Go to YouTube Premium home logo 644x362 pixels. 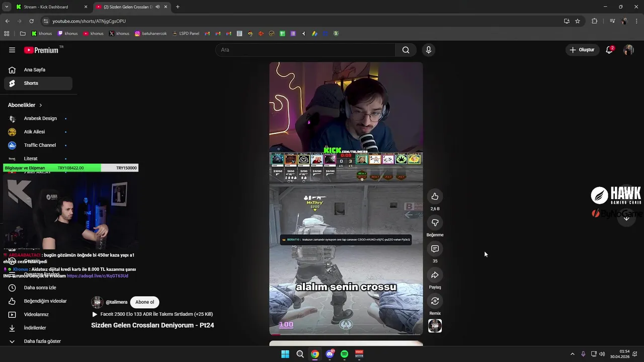(x=41, y=50)
